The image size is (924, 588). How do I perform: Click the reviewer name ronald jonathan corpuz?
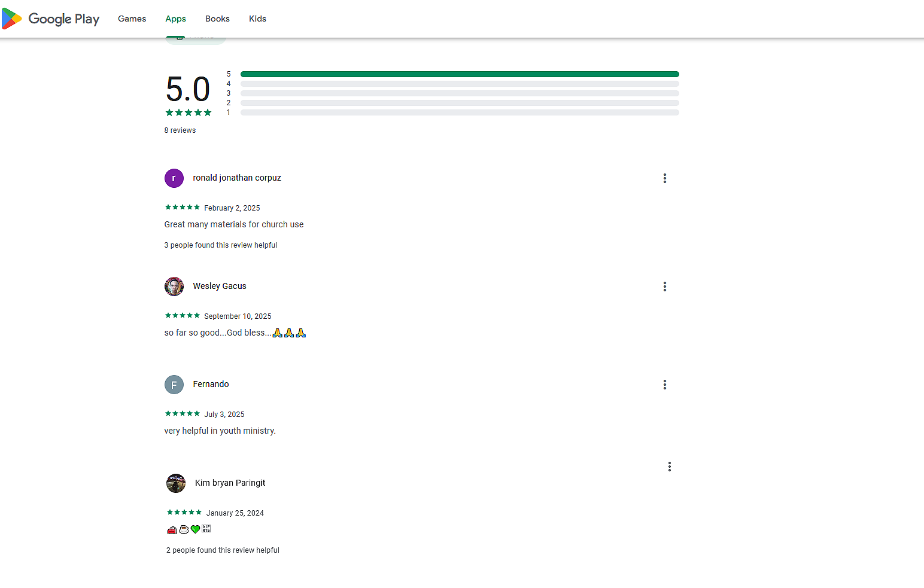[237, 178]
